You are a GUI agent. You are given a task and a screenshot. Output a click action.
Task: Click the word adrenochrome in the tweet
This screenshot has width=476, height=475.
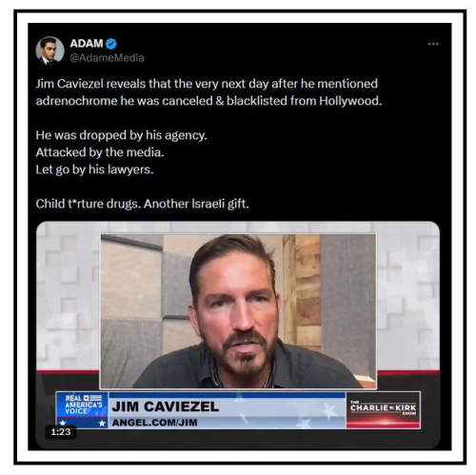pos(76,101)
